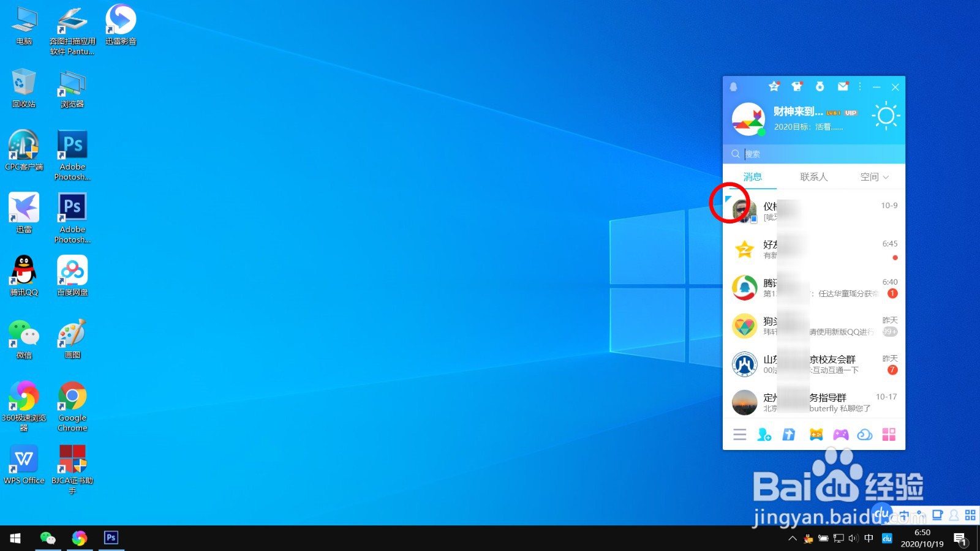This screenshot has width=980, height=551.
Task: Switch to the 空间 tab
Action: click(869, 177)
